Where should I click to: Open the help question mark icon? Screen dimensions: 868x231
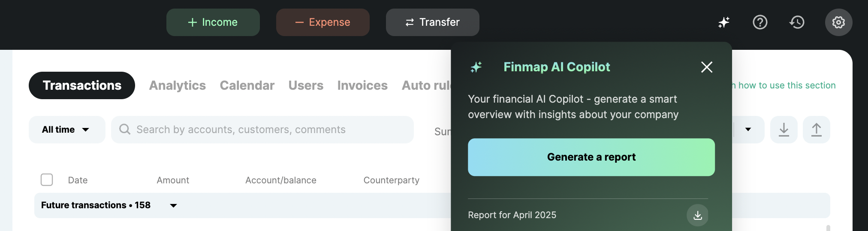click(760, 22)
